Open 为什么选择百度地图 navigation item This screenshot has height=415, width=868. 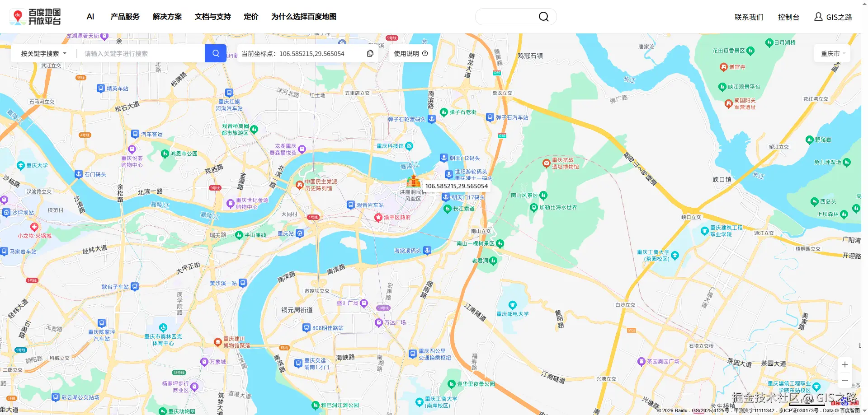point(304,17)
